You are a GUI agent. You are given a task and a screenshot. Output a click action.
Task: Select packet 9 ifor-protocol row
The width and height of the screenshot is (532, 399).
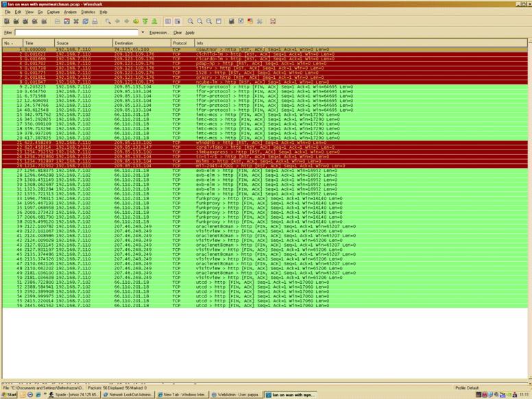pyautogui.click(x=265, y=87)
